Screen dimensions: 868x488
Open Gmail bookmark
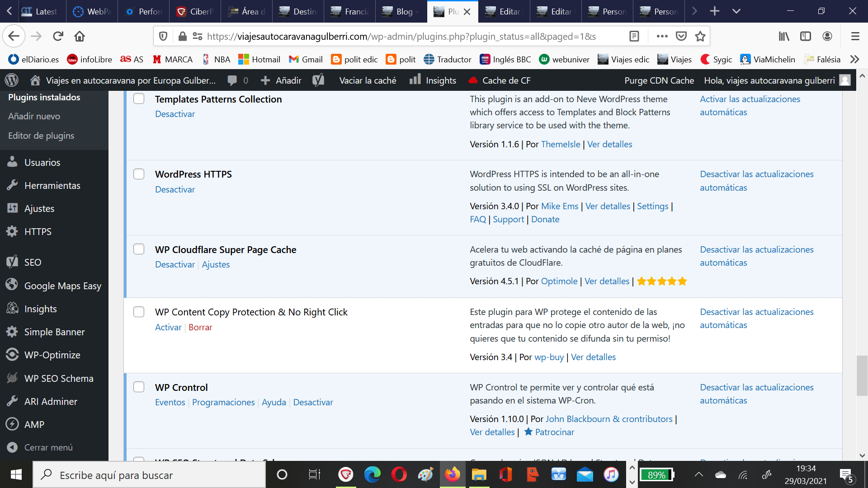point(306,59)
